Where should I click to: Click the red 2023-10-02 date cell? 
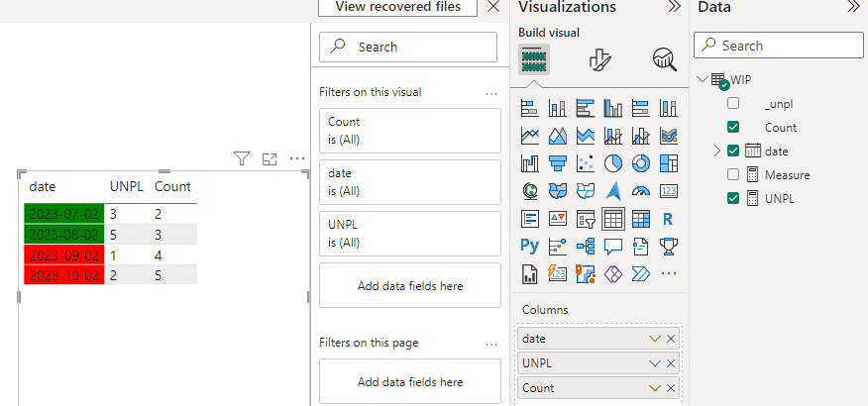tap(64, 275)
